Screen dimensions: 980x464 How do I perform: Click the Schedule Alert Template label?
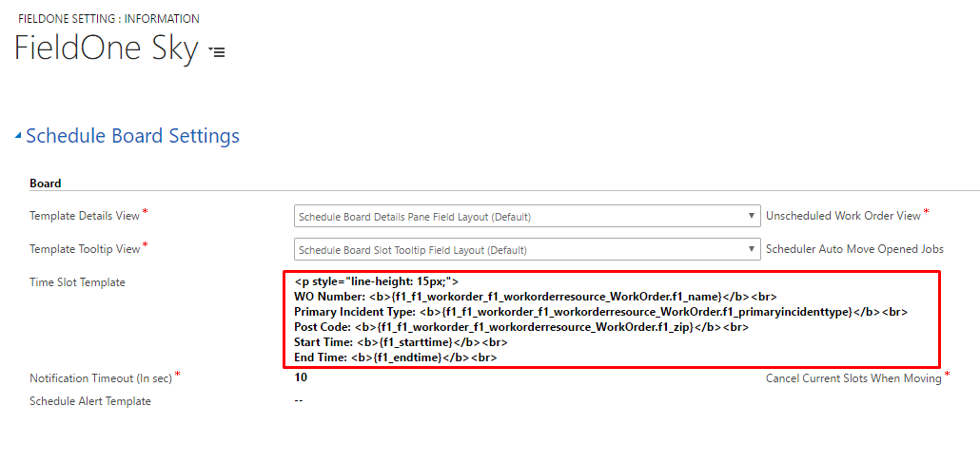tap(90, 401)
